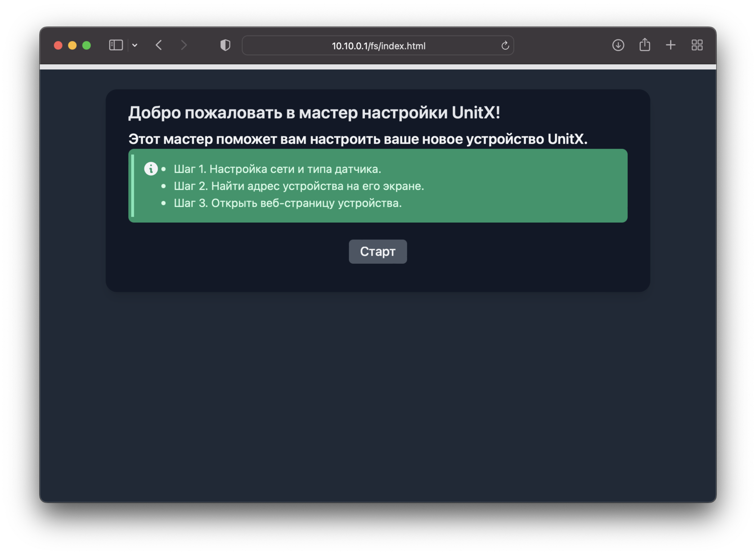756x555 pixels.
Task: Reload the page using the refresh icon
Action: (x=504, y=45)
